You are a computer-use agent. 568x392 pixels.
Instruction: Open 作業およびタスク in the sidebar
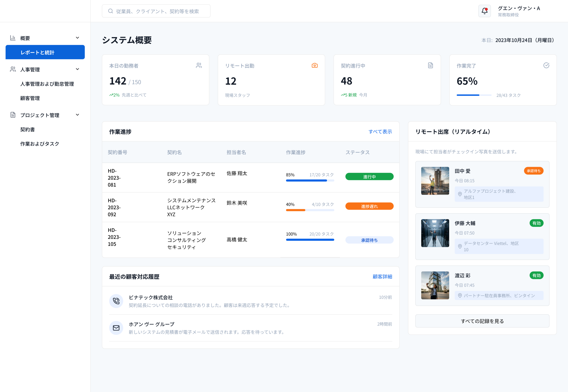tap(39, 144)
